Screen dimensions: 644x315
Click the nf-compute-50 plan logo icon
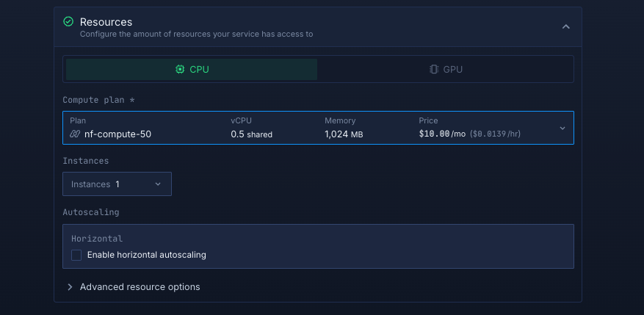click(75, 134)
